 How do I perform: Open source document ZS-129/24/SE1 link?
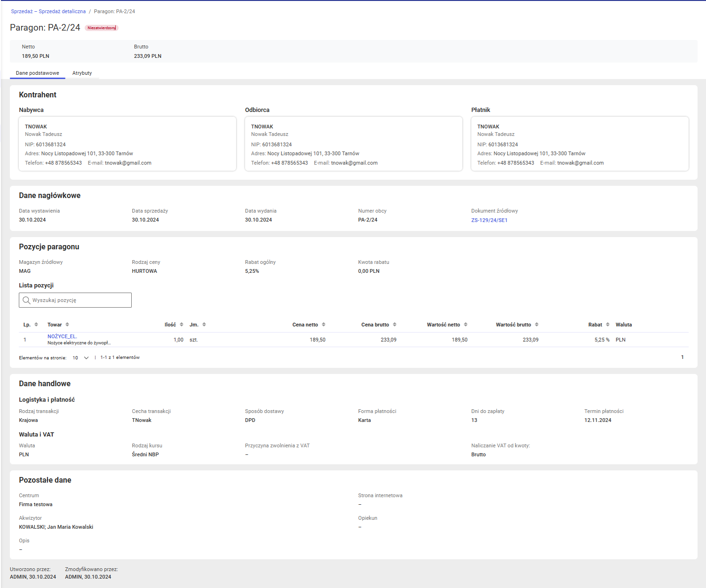pos(489,220)
